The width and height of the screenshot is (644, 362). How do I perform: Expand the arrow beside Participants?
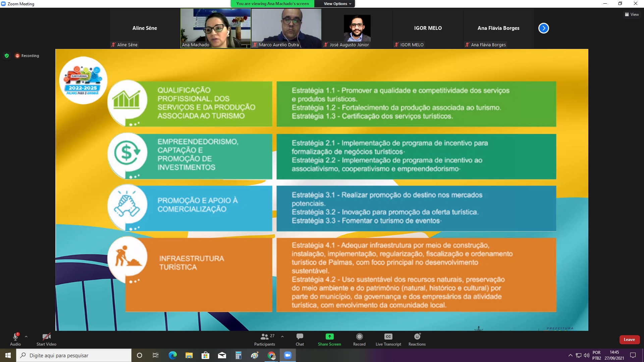282,336
